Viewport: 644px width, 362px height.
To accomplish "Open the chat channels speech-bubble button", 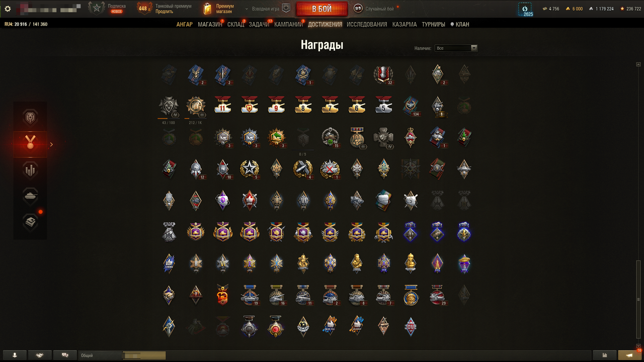I will [x=65, y=355].
